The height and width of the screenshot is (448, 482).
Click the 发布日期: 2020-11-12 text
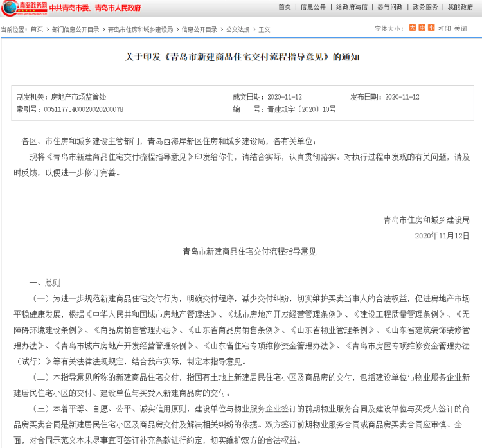385,97
